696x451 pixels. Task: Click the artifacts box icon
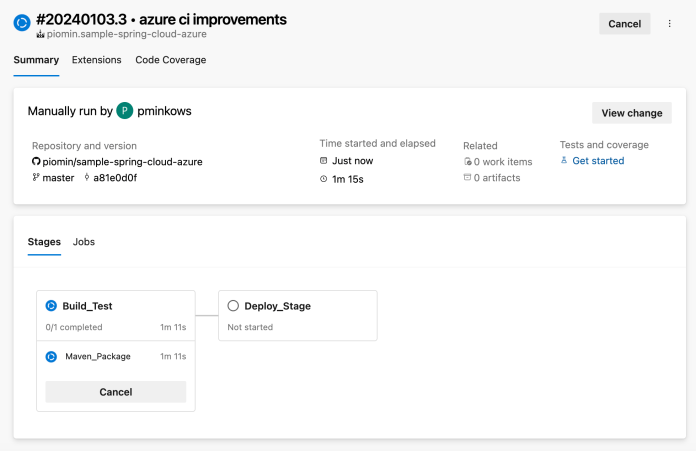(467, 177)
